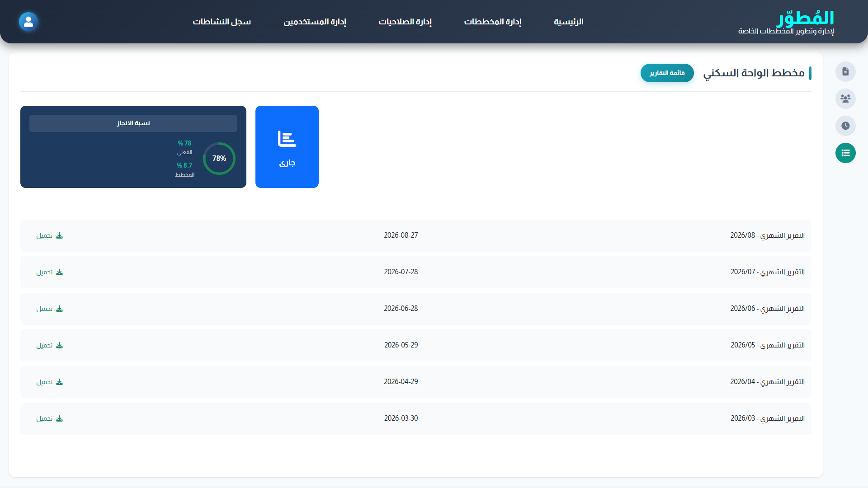The image size is (868, 488).
Task: Click the chart icon on the جارى card
Action: point(287,139)
